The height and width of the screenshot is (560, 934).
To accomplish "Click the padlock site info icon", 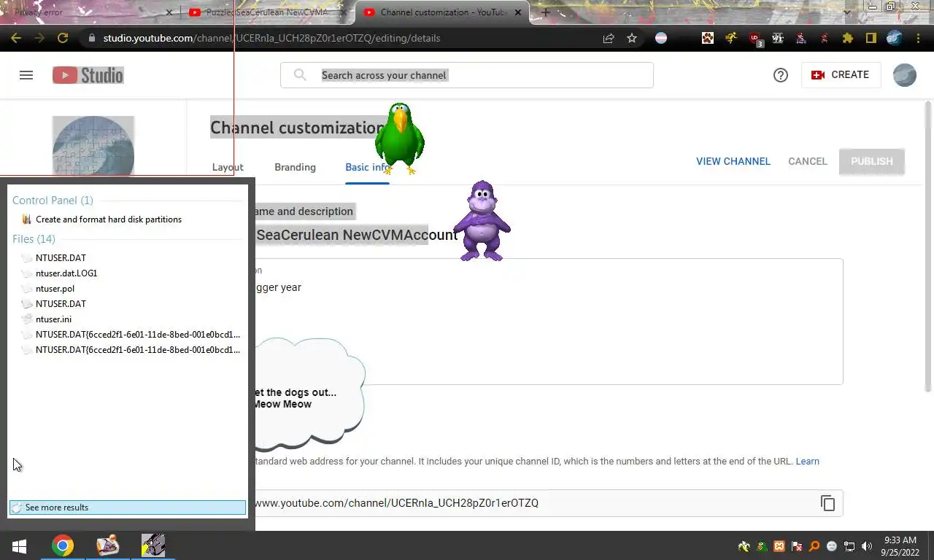I will [91, 38].
